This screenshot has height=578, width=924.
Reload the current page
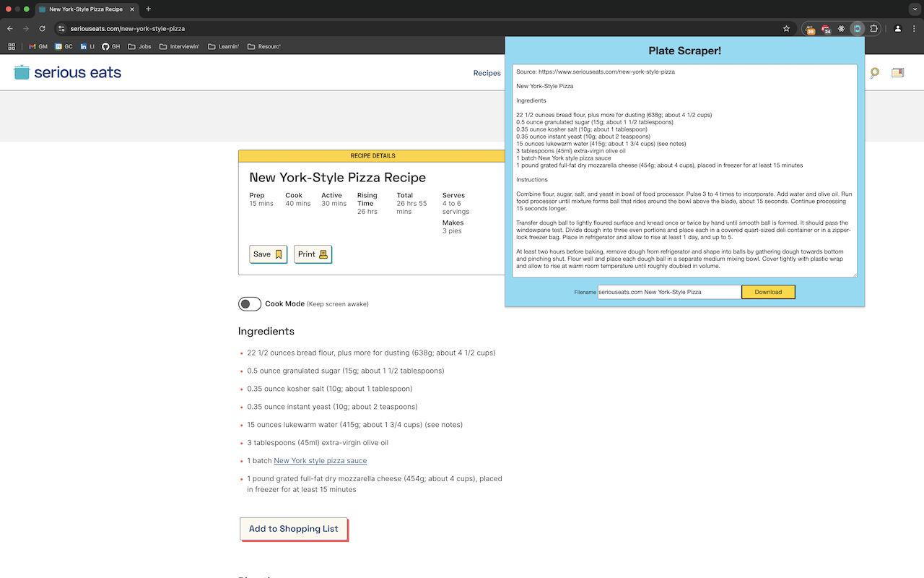point(43,29)
